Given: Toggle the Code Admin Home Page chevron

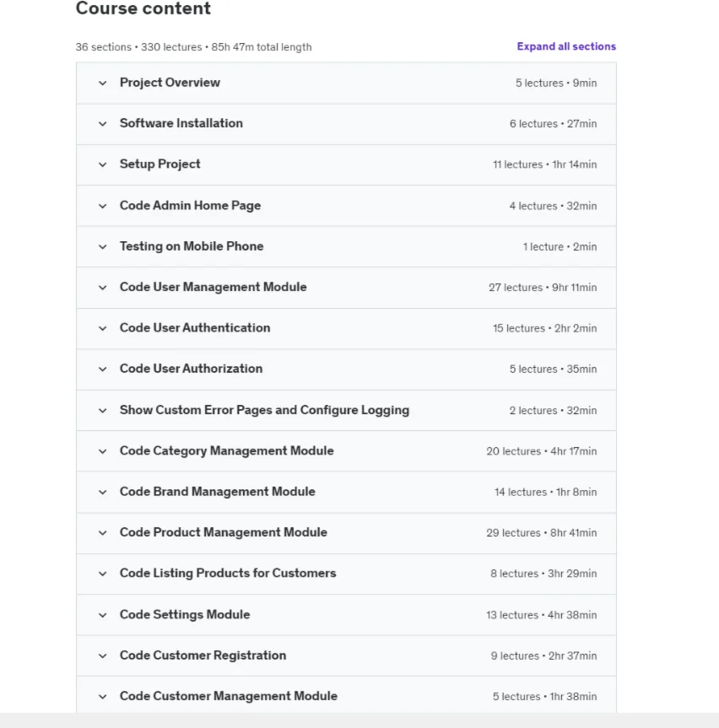Looking at the screenshot, I should tap(103, 206).
